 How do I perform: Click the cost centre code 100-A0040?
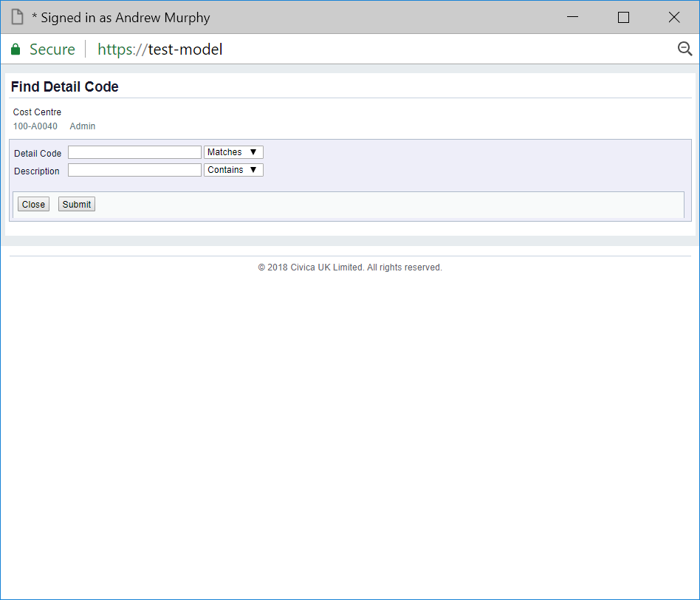pos(35,126)
